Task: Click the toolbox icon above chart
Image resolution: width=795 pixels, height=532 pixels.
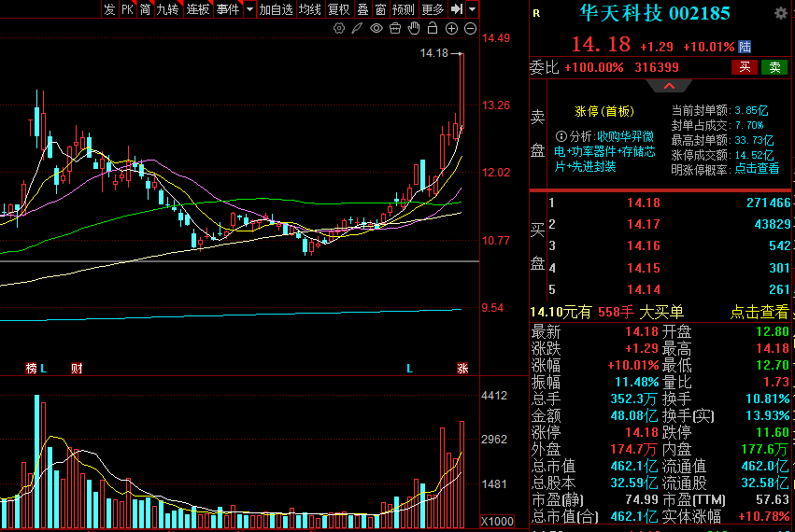Action: click(x=395, y=29)
